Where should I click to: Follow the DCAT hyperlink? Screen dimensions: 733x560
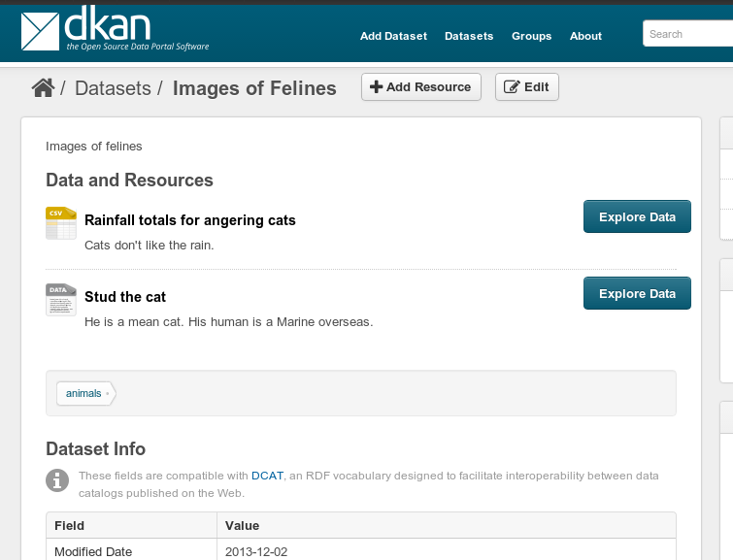click(x=267, y=476)
